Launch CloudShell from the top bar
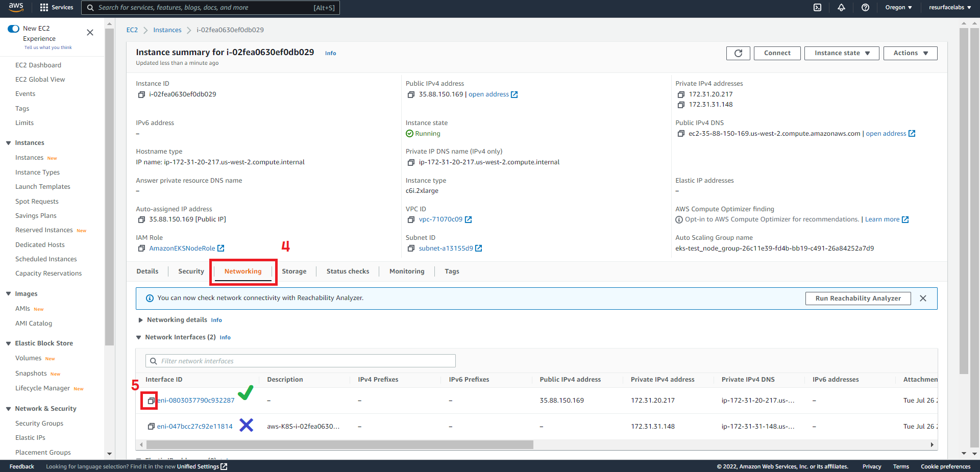Viewport: 980px width, 472px height. click(817, 7)
